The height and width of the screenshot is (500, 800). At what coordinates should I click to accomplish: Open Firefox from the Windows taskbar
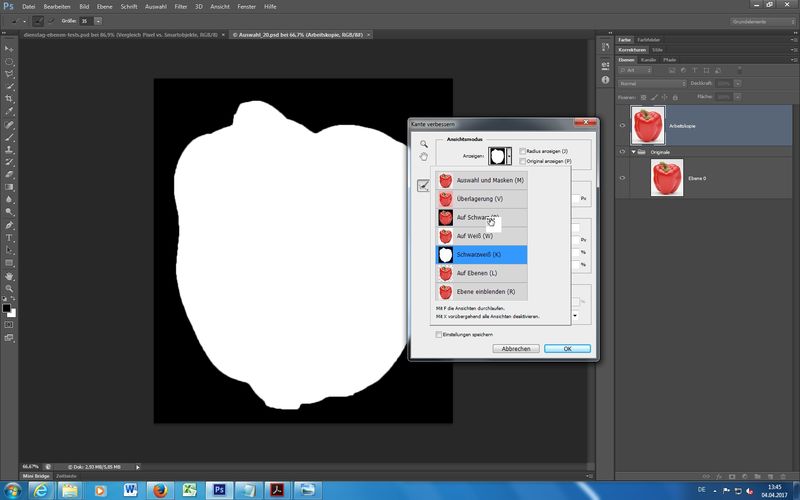pos(160,489)
